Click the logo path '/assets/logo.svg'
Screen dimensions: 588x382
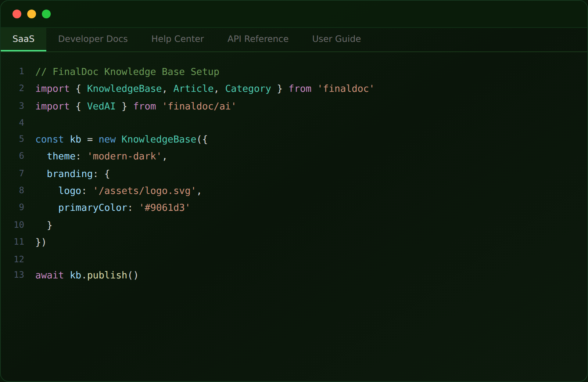point(146,191)
